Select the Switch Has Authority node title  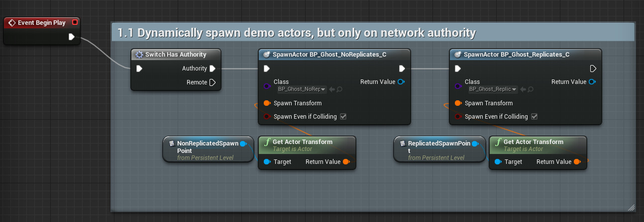coord(175,55)
